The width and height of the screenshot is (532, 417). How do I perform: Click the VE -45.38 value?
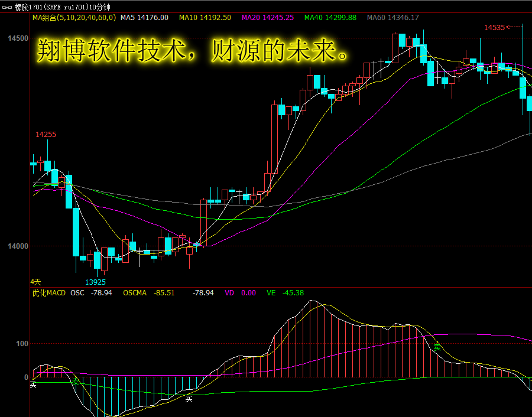click(x=286, y=293)
